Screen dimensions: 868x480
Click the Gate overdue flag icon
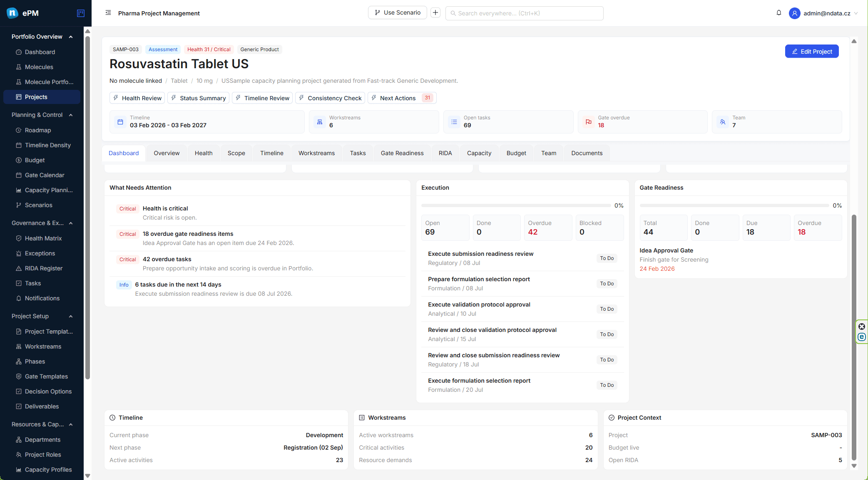pos(589,122)
